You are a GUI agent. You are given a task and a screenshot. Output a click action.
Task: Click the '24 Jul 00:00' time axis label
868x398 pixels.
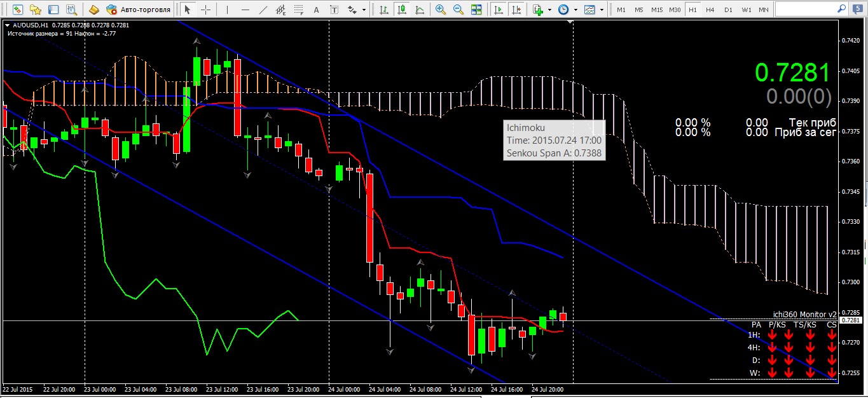click(x=345, y=388)
